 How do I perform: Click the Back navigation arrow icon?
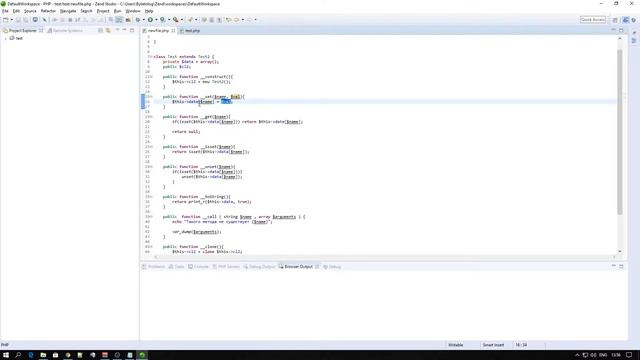pos(236,20)
